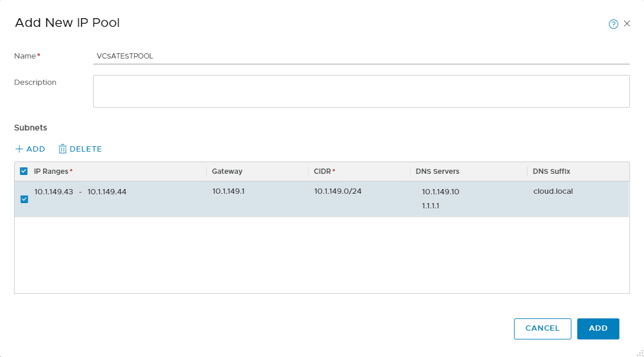
Task: Click the CANCEL button
Action: coord(542,328)
